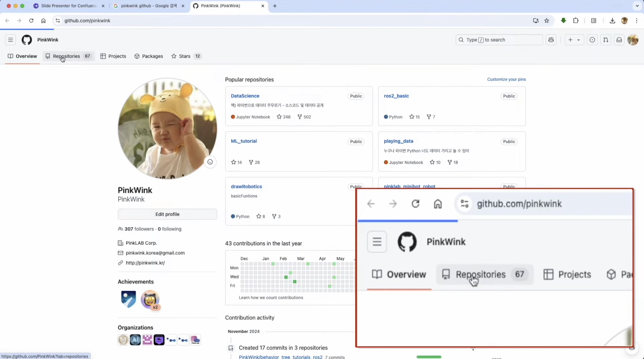Switch to the Stars tab

[x=185, y=56]
